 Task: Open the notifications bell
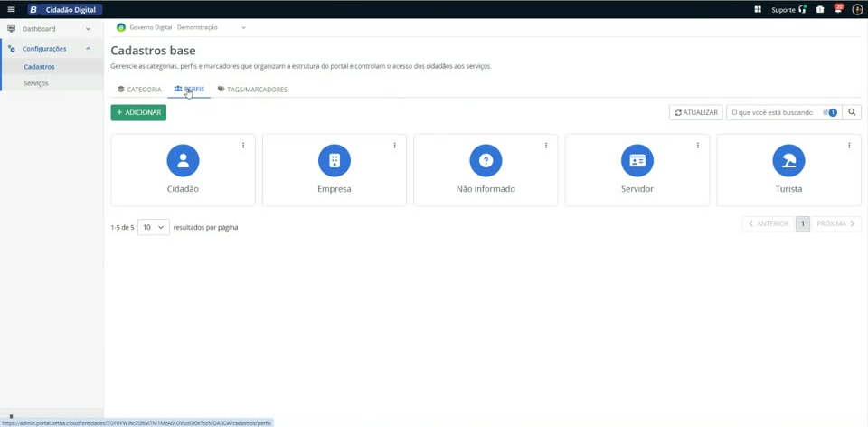click(x=838, y=9)
